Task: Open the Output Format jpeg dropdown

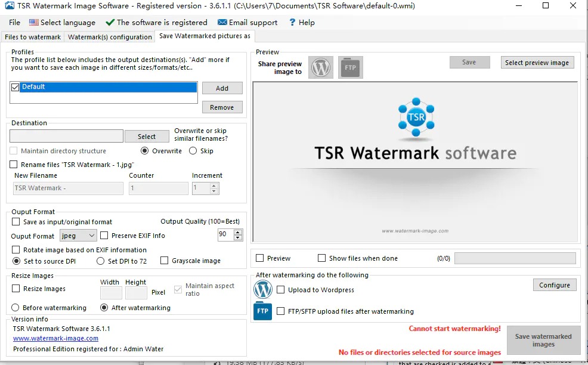Action: [78, 236]
